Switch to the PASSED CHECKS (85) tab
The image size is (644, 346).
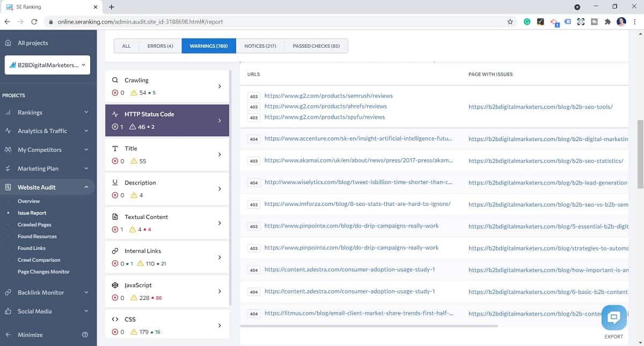coord(316,46)
